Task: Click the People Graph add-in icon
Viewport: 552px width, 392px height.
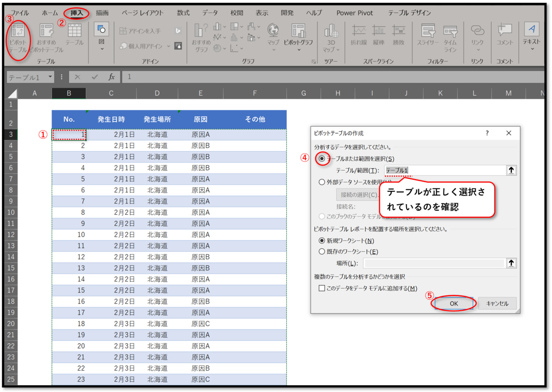Action: (178, 46)
